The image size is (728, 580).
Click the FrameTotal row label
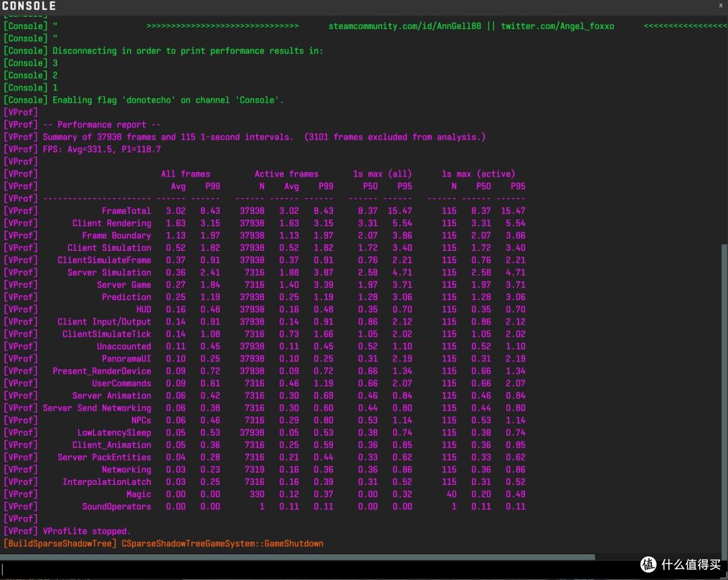[x=126, y=211]
